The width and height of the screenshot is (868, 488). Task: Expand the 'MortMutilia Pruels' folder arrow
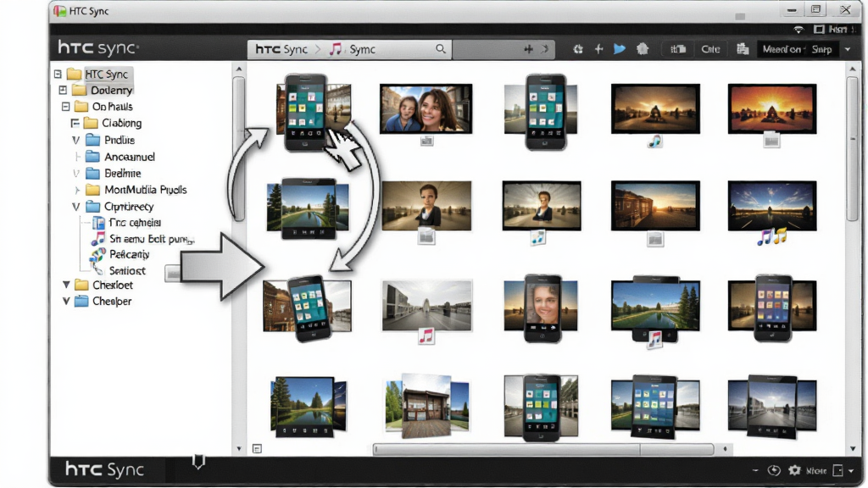pos(76,190)
